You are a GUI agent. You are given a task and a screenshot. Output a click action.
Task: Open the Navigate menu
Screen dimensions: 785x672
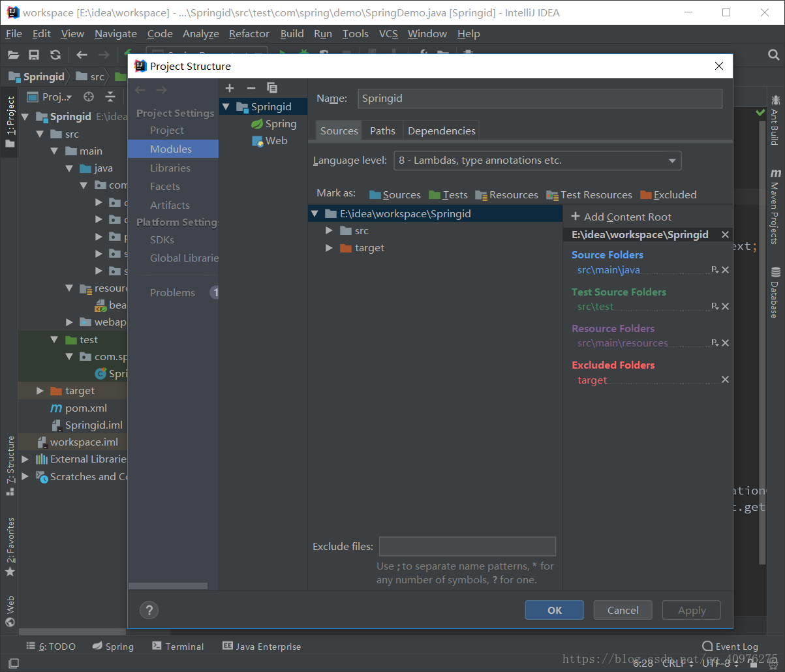click(x=115, y=34)
